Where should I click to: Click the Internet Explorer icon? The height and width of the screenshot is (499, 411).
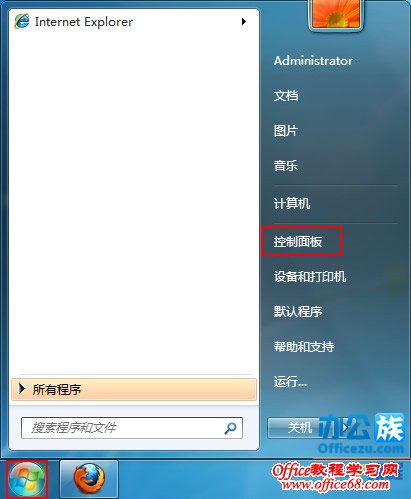pyautogui.click(x=22, y=22)
